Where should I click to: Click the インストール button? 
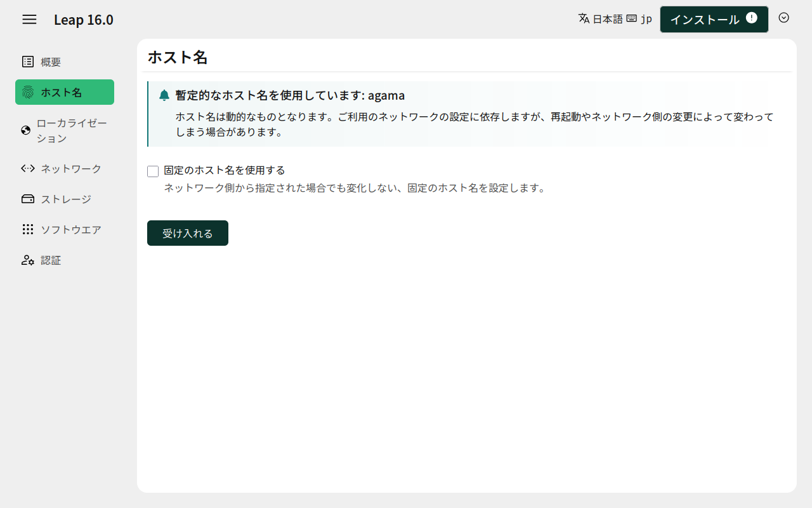tap(714, 19)
